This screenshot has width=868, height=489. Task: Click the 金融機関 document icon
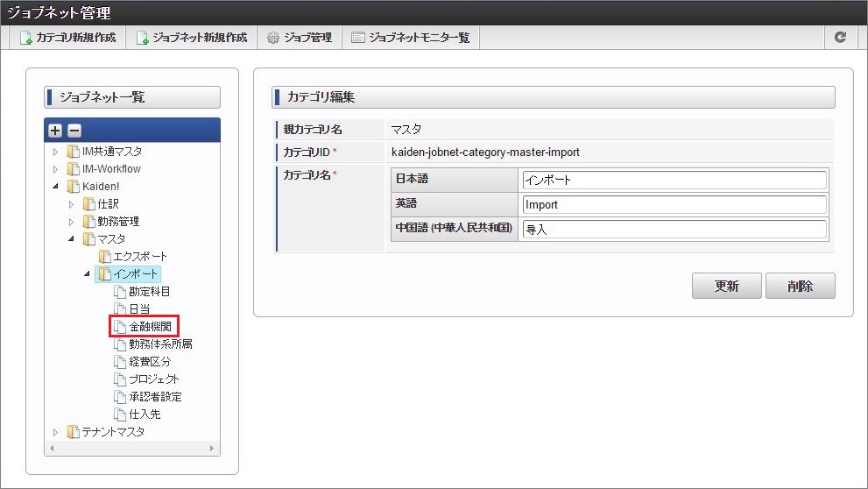coord(120,326)
